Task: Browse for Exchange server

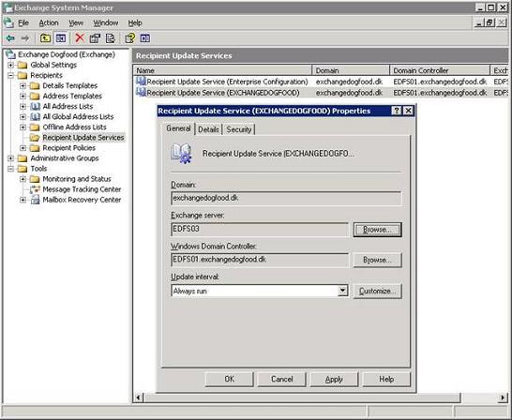Action: [x=378, y=230]
